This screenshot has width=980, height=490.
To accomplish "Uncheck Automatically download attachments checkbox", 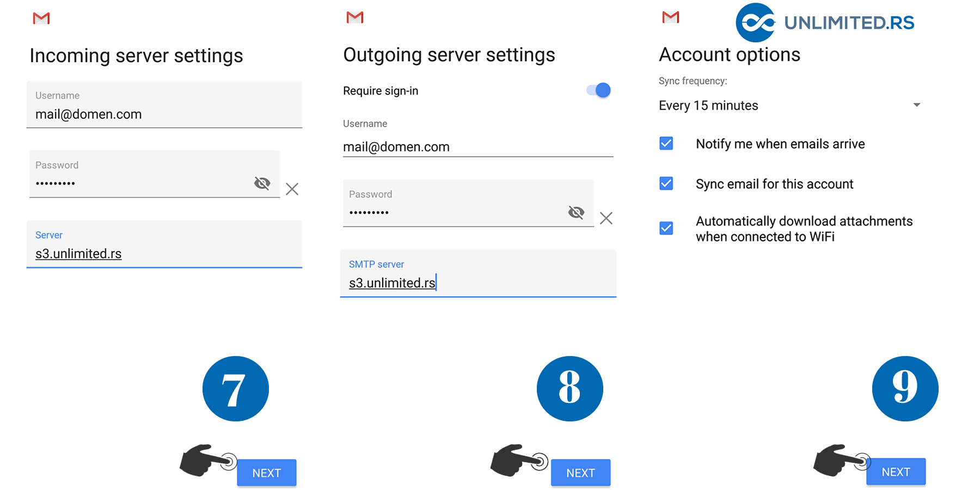I will 666,228.
